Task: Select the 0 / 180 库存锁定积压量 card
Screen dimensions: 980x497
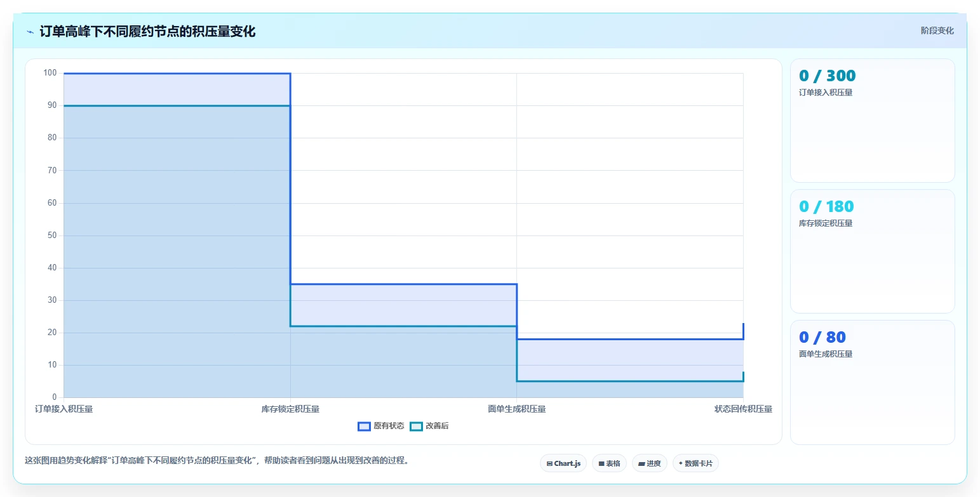Action: pos(873,251)
